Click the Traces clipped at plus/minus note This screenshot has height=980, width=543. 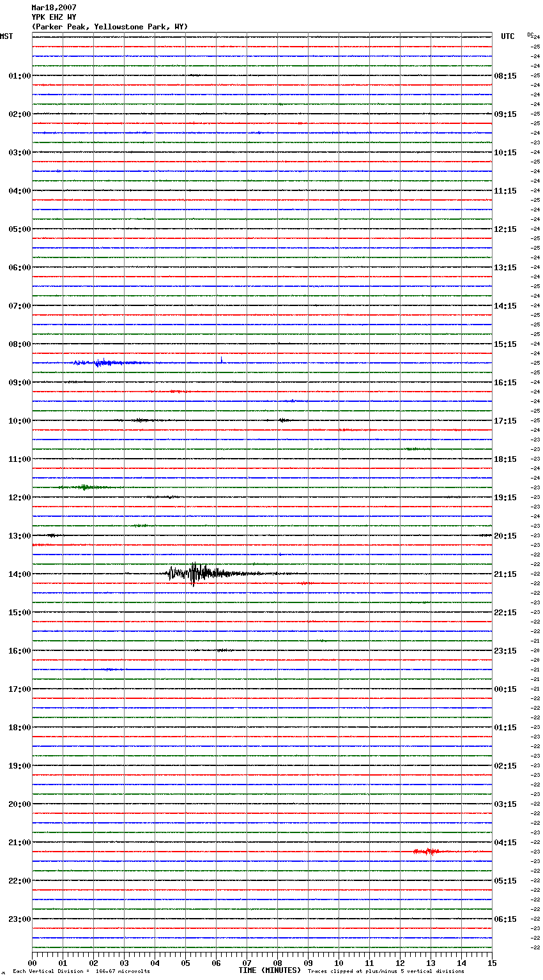coord(386,971)
